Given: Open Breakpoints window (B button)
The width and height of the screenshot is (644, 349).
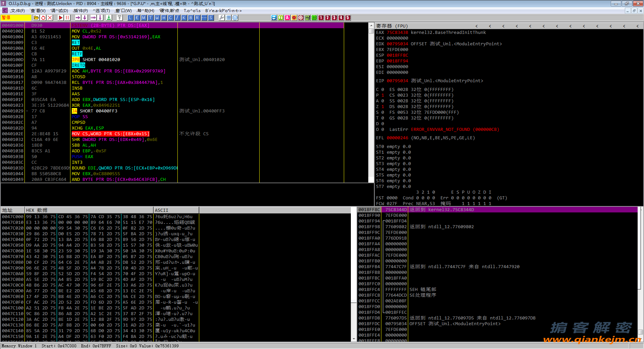Looking at the screenshot, I should tap(191, 18).
